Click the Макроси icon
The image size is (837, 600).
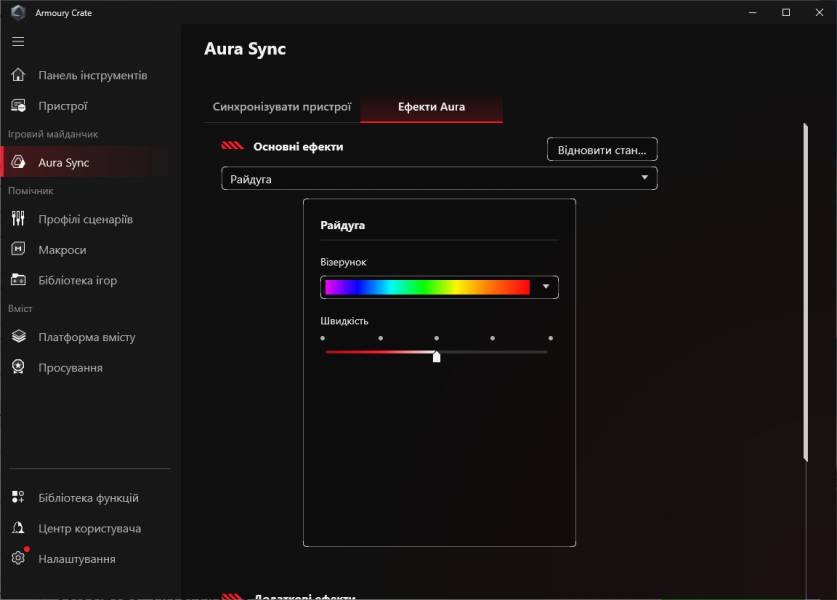tap(18, 250)
